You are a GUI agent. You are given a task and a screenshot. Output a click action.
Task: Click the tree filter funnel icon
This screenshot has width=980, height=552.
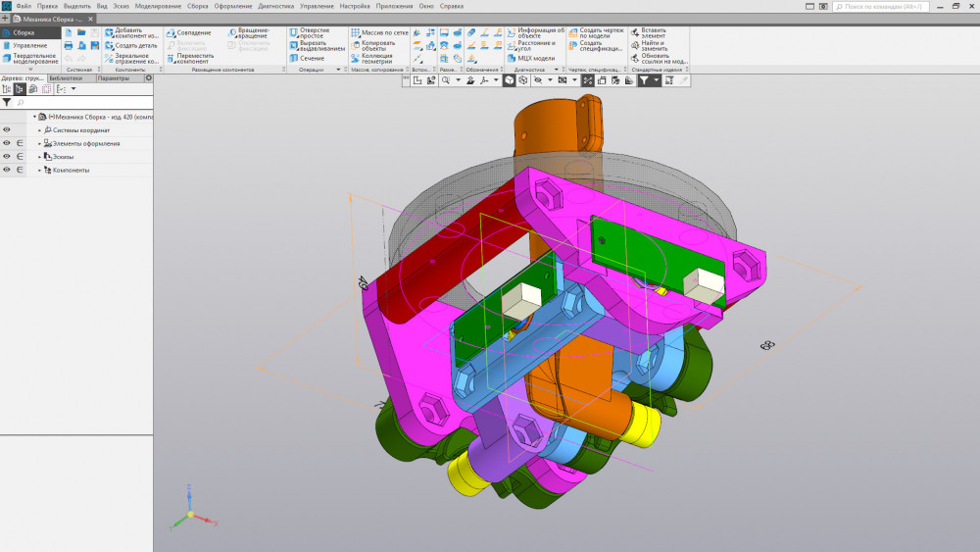[7, 102]
